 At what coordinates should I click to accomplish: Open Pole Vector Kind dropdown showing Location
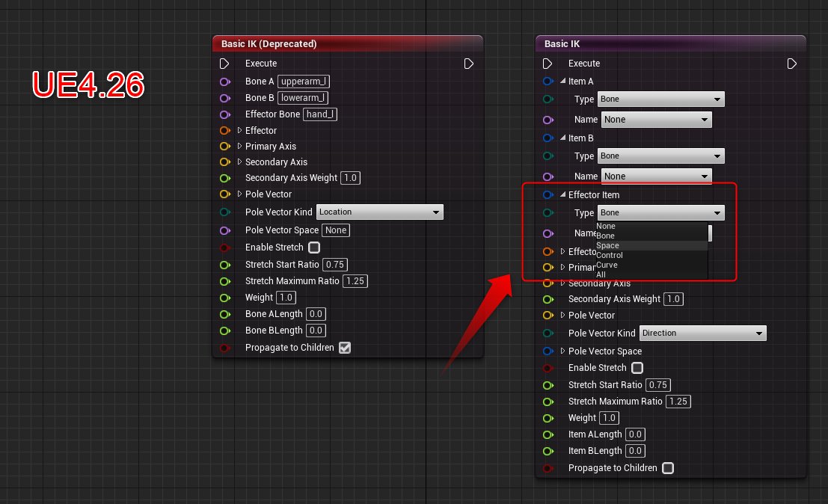point(379,212)
